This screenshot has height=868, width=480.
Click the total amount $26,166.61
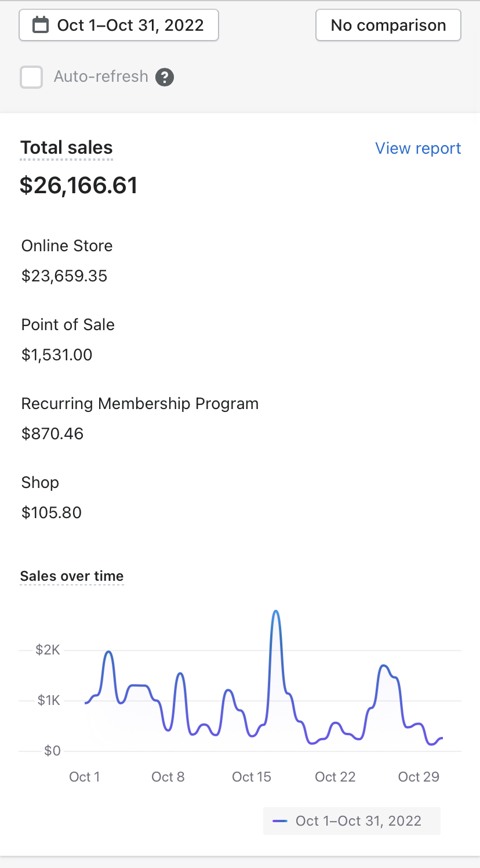[x=79, y=186]
